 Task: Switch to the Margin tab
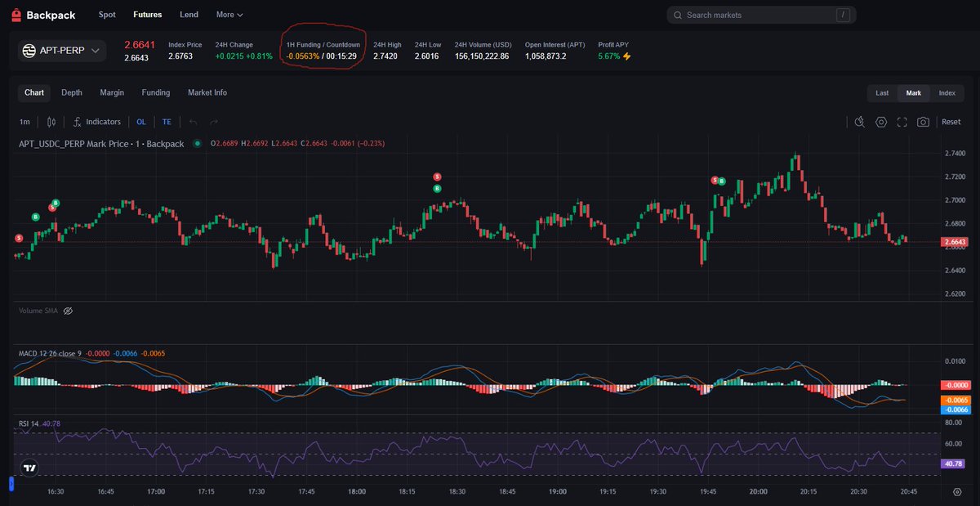coord(112,93)
